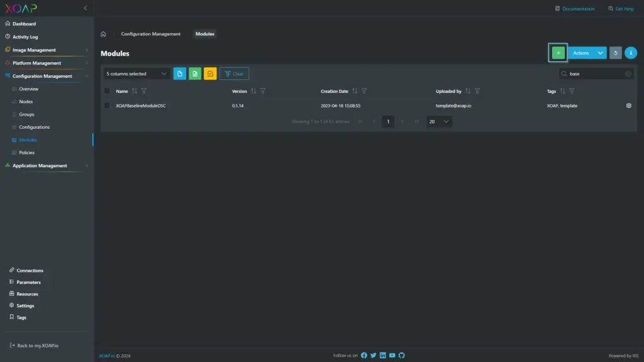The width and height of the screenshot is (644, 362).
Task: Open the blue info icon button
Action: coord(631,53)
